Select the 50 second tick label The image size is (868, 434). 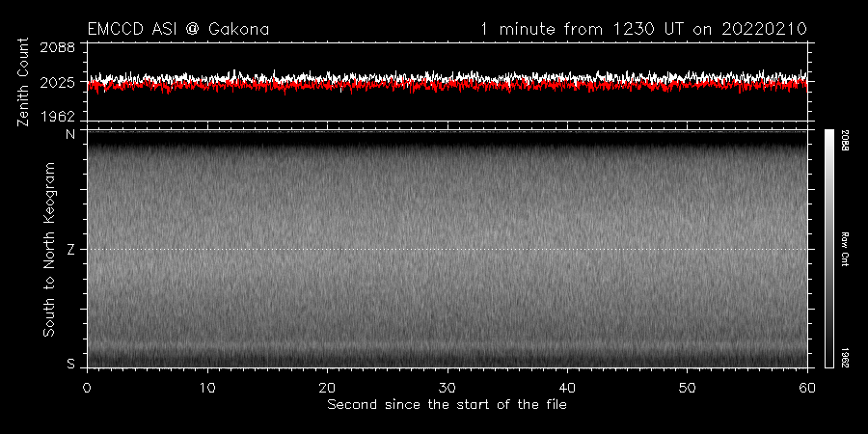(x=687, y=387)
